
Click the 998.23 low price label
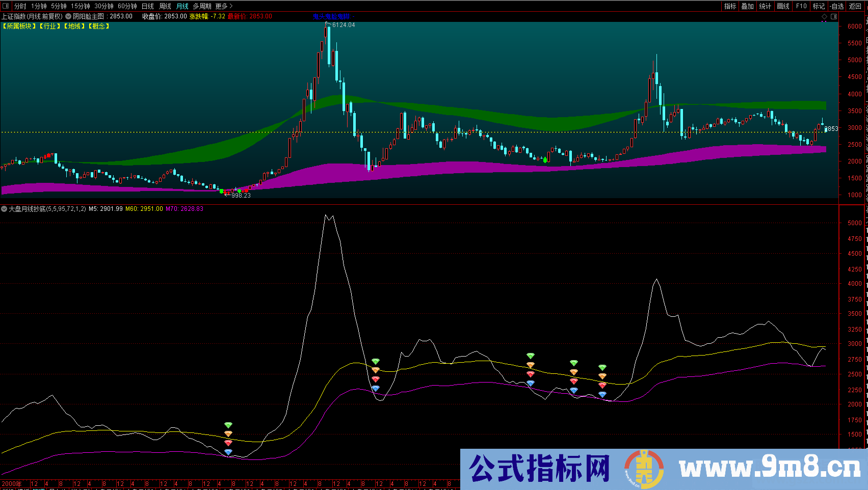coord(241,196)
